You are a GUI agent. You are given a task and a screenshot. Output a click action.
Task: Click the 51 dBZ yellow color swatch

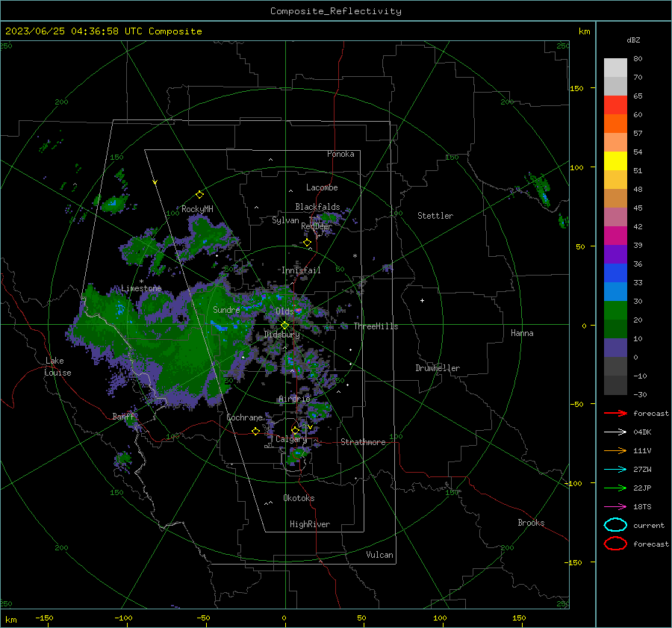point(615,161)
